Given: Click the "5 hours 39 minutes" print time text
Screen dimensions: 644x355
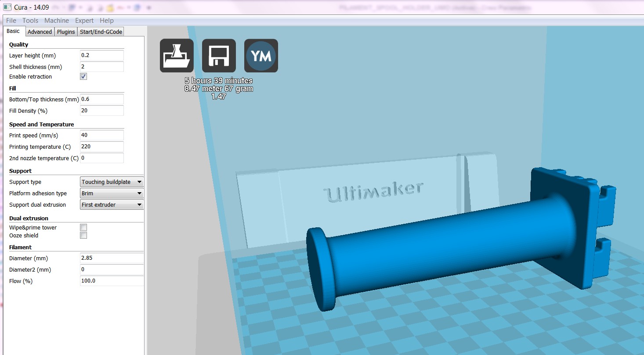Looking at the screenshot, I should point(219,81).
